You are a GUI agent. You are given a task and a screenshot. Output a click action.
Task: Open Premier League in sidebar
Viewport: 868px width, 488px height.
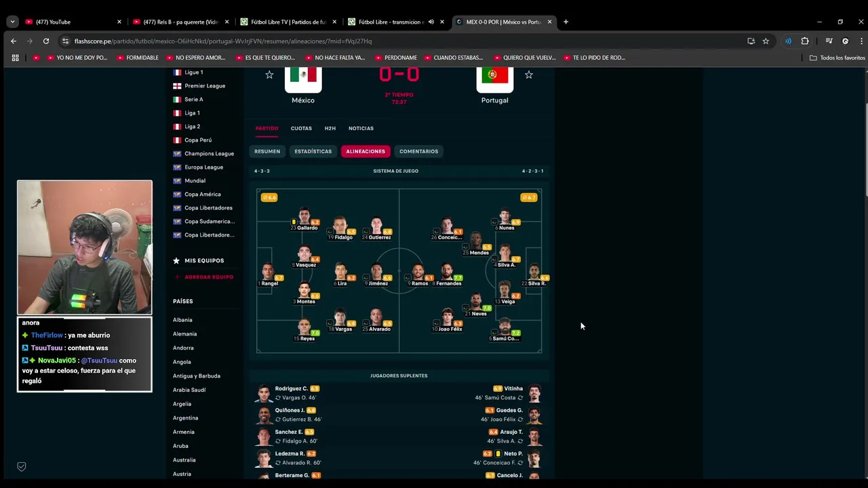coord(205,86)
